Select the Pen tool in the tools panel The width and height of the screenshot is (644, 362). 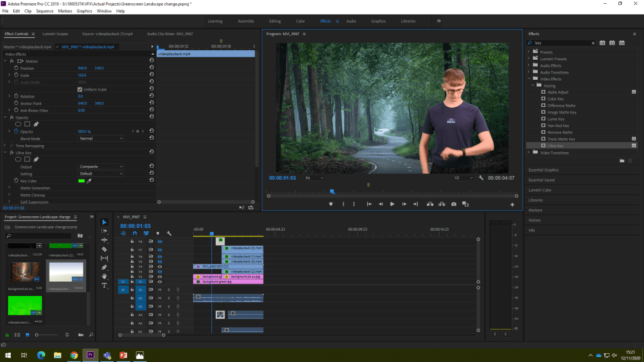click(104, 267)
